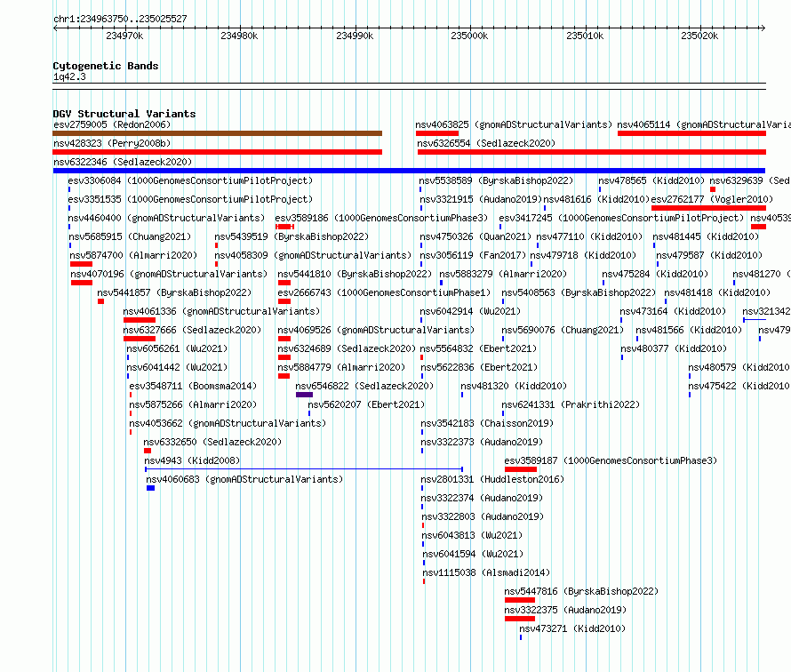
Task: Open nsv1115038 (Alsmadi2014) label
Action: [x=486, y=572]
